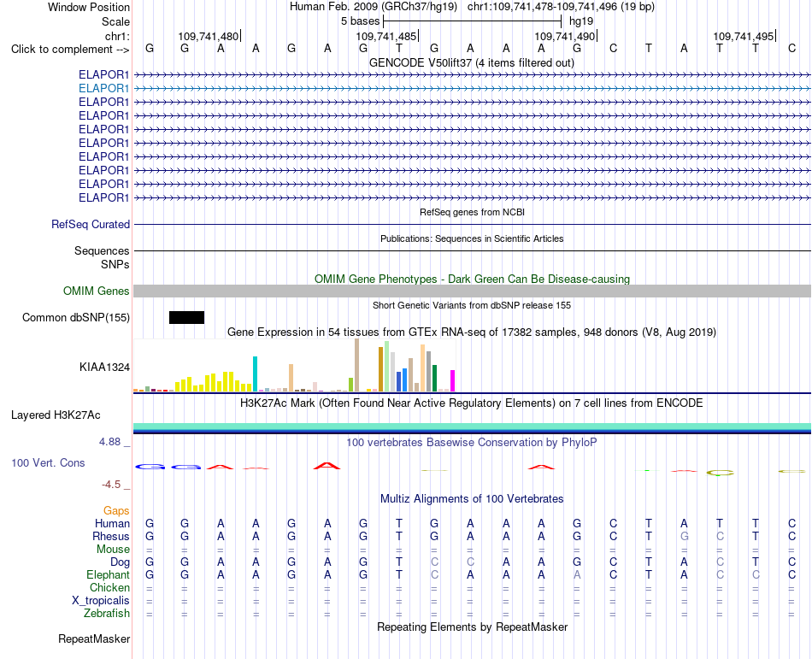The image size is (812, 659).
Task: Open the GENCODE V50lift37 track title
Action: 471,63
